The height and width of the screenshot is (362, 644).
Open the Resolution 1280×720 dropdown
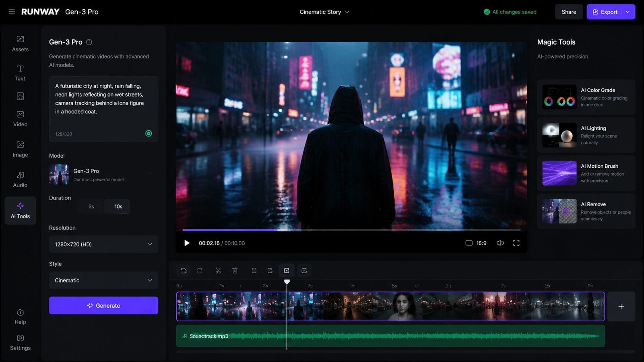103,244
